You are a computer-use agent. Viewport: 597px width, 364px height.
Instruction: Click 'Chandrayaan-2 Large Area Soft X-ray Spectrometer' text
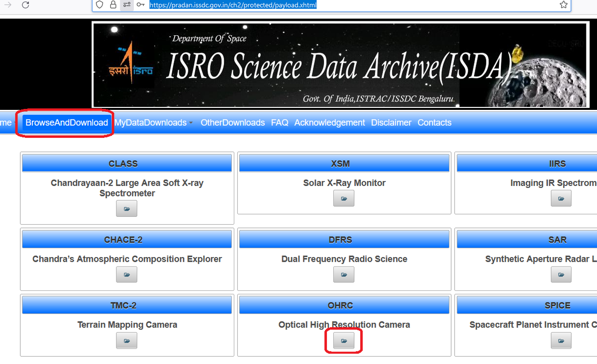pos(127,188)
